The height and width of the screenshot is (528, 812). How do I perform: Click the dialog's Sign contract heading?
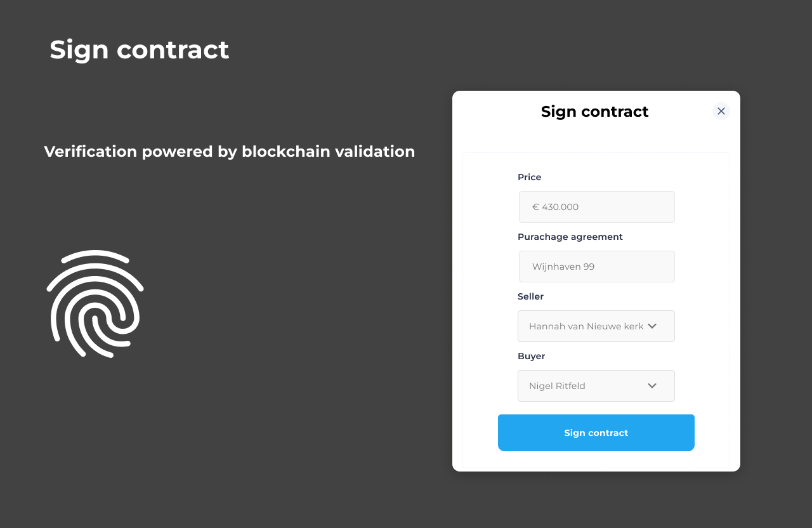coord(594,112)
